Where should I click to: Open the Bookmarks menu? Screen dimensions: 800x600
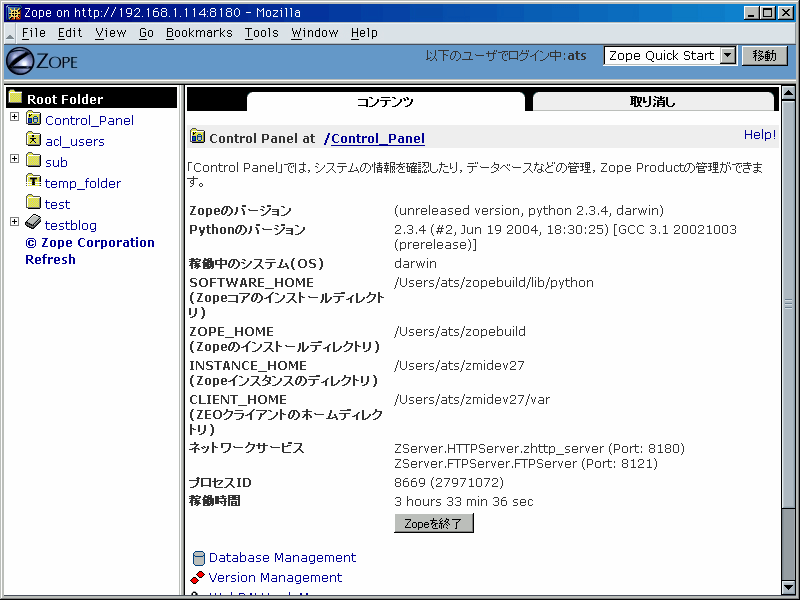(x=199, y=33)
